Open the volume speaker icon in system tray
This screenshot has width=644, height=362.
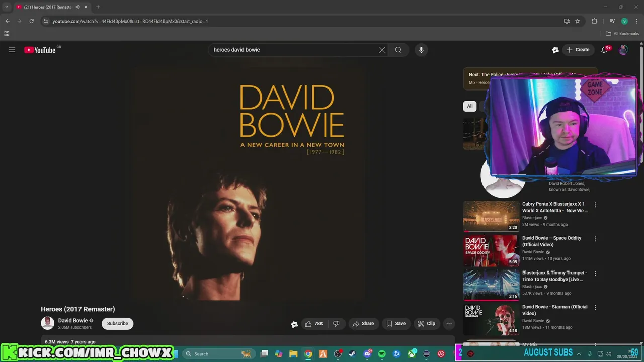608,354
